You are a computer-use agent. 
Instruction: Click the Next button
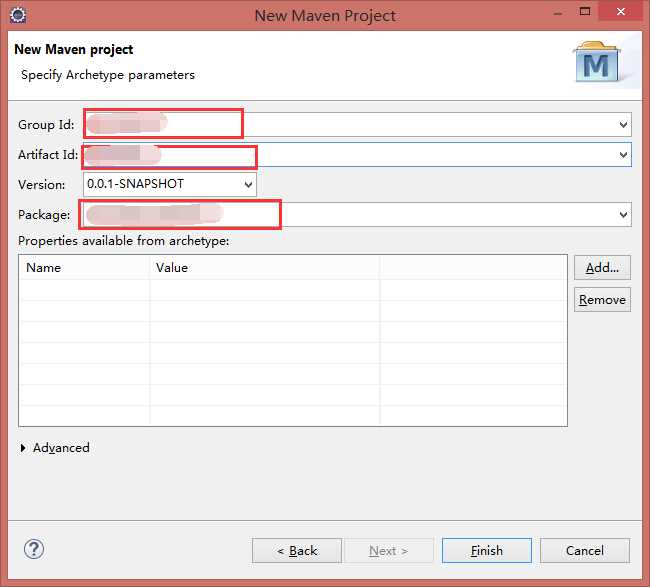(389, 551)
